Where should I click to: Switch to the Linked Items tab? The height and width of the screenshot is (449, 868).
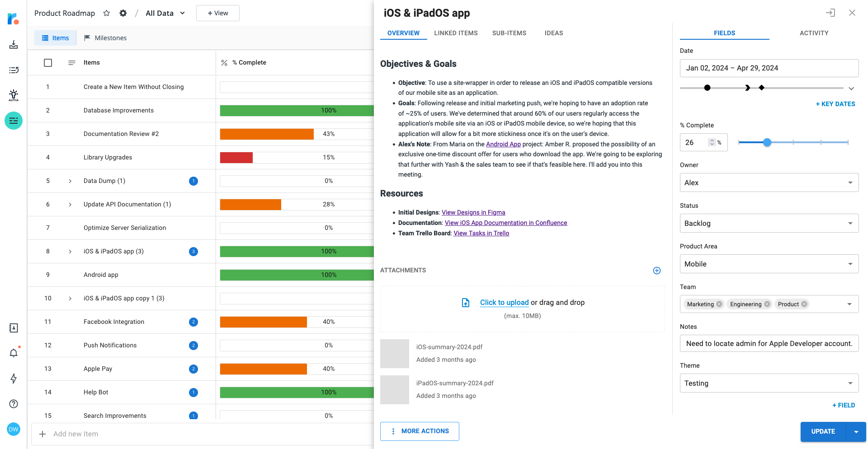(456, 33)
